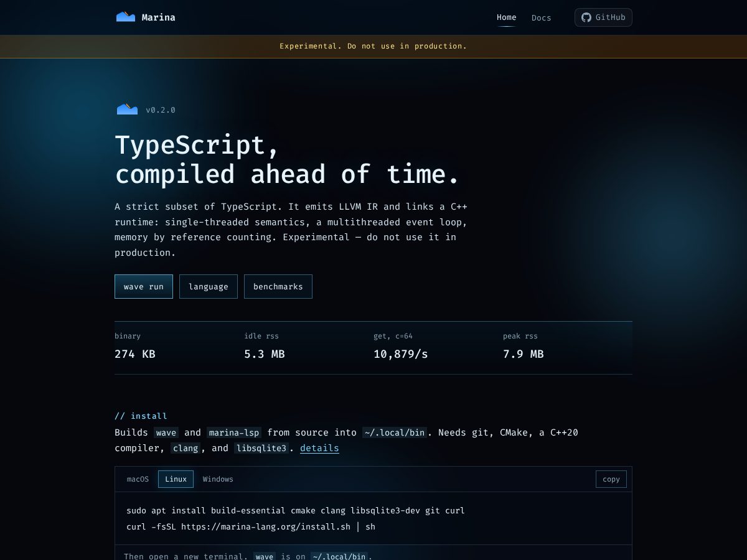Click the '// install' section heading

point(141,416)
